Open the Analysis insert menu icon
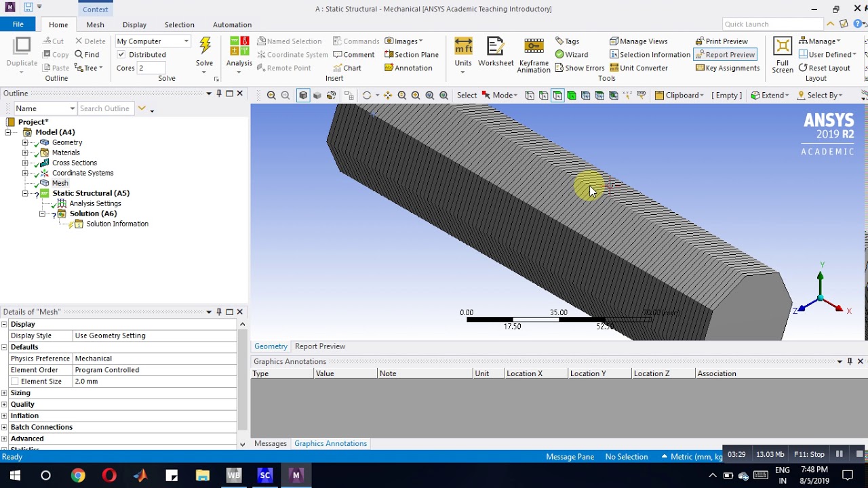This screenshot has height=488, width=868. pos(239,46)
